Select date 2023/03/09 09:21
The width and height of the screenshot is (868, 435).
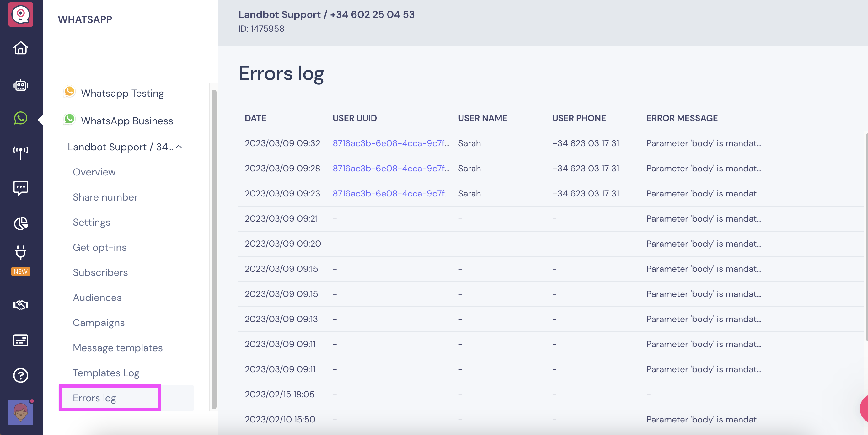click(x=281, y=219)
